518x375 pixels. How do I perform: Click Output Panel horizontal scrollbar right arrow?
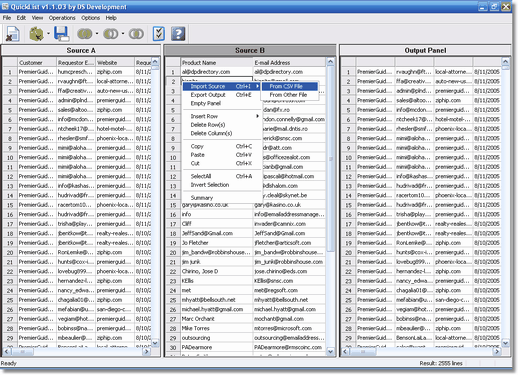497,351
